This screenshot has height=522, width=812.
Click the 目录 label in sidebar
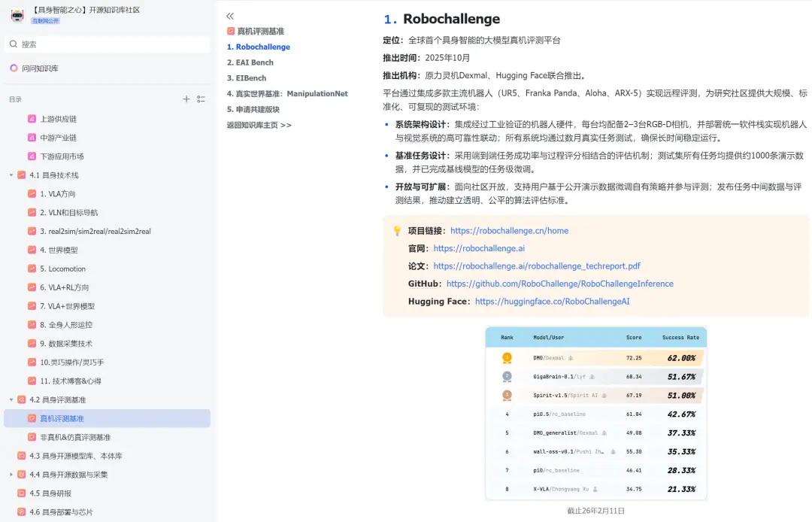pos(15,99)
